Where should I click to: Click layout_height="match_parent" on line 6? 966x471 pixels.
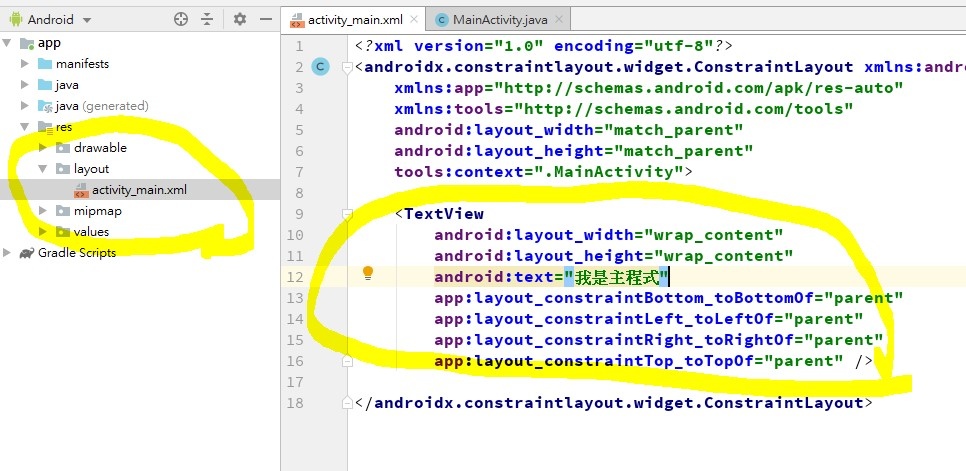click(574, 151)
